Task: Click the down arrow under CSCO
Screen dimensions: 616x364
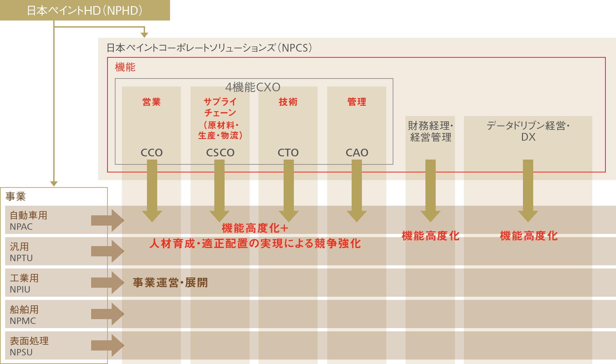Action: pos(219,191)
